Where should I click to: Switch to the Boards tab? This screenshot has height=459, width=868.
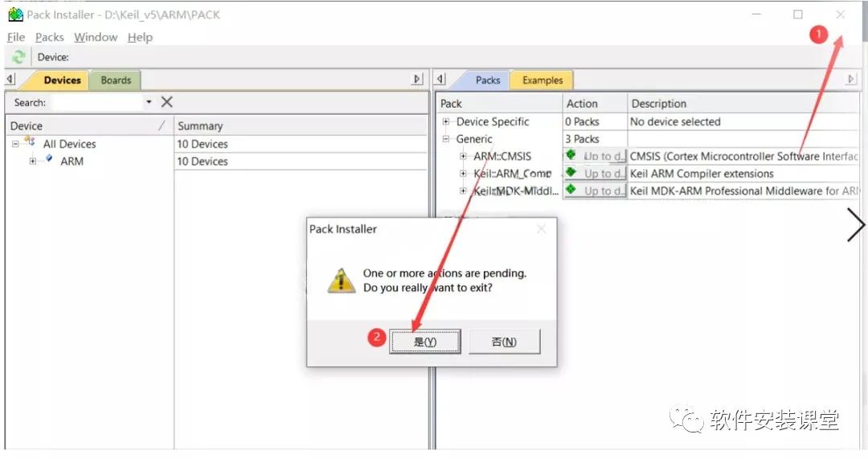coord(116,80)
